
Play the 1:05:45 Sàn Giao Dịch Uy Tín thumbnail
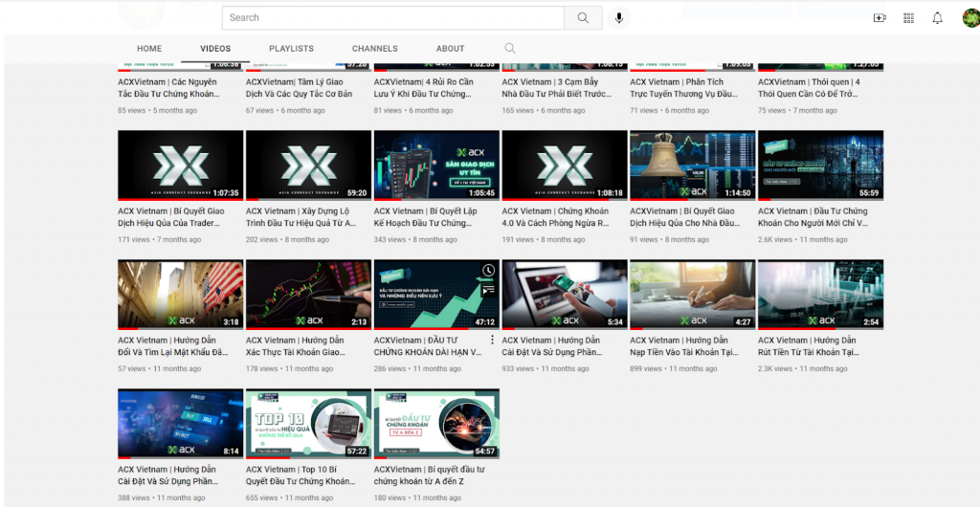(436, 165)
